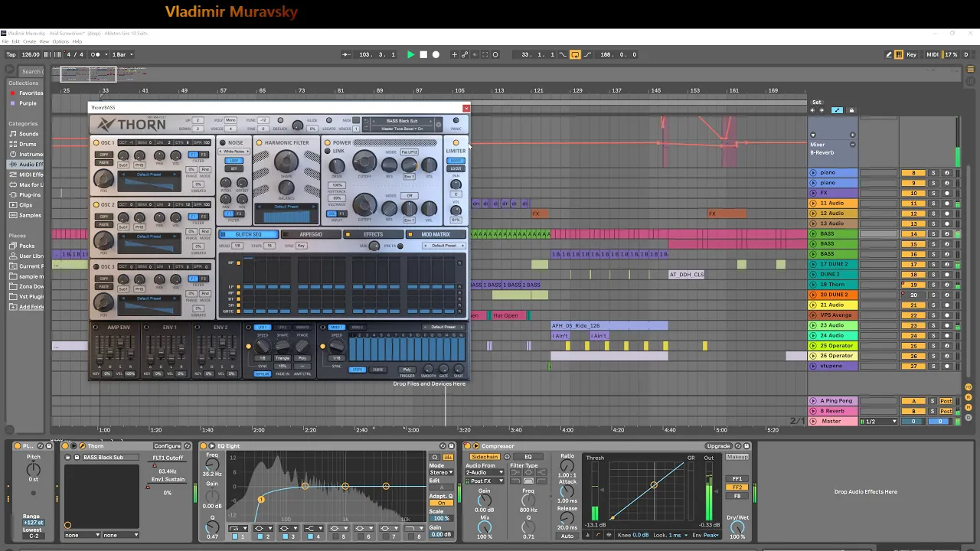Stop playback with the Stop button
Image resolution: width=980 pixels, height=551 pixels.
pyautogui.click(x=423, y=54)
